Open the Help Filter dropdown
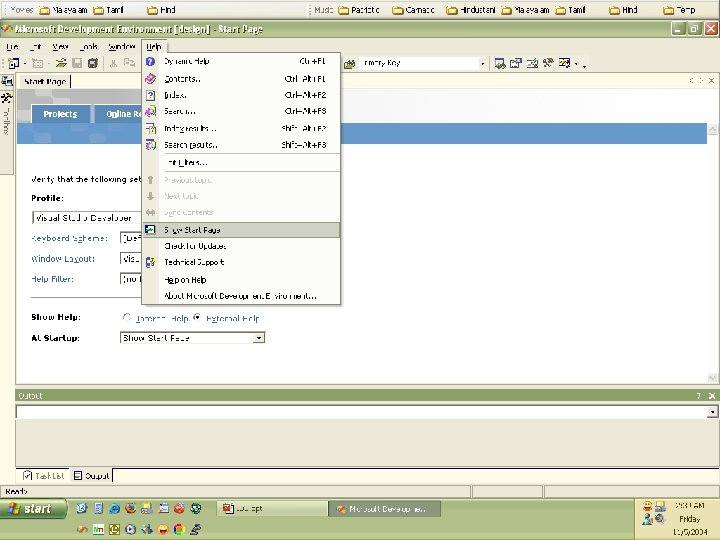The image size is (720, 540). point(130,279)
